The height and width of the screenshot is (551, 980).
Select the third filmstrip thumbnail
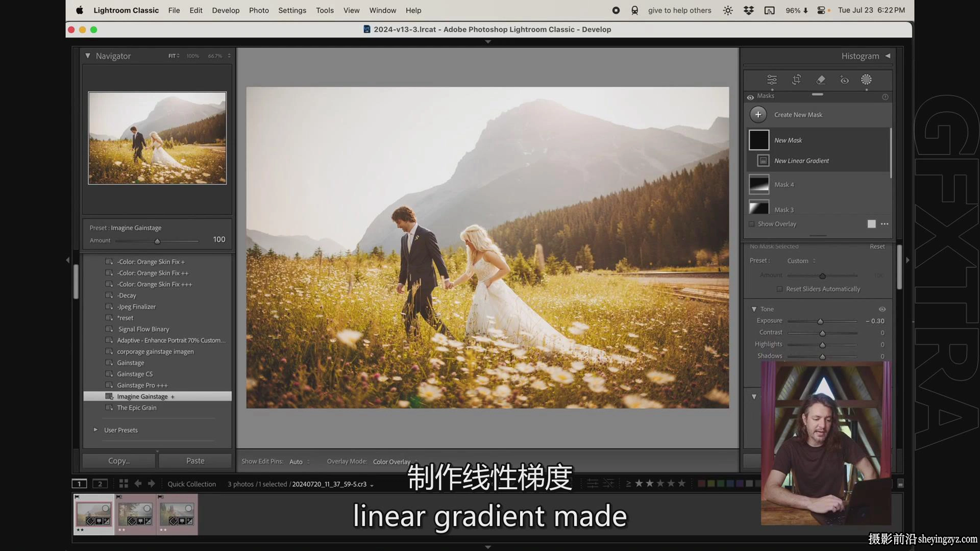click(x=177, y=514)
